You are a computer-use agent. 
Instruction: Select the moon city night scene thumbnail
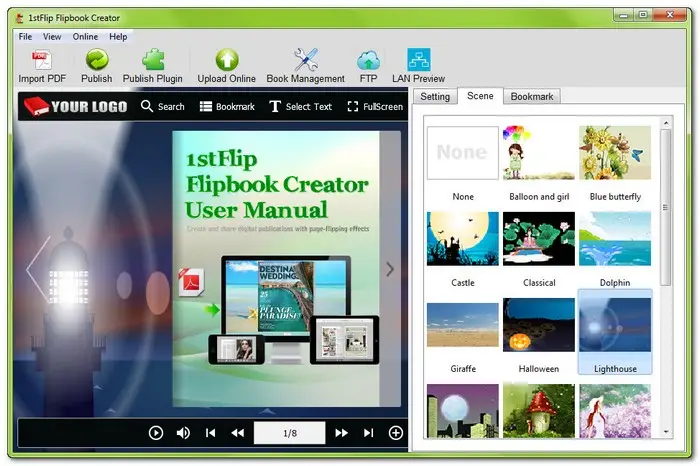[x=463, y=411]
